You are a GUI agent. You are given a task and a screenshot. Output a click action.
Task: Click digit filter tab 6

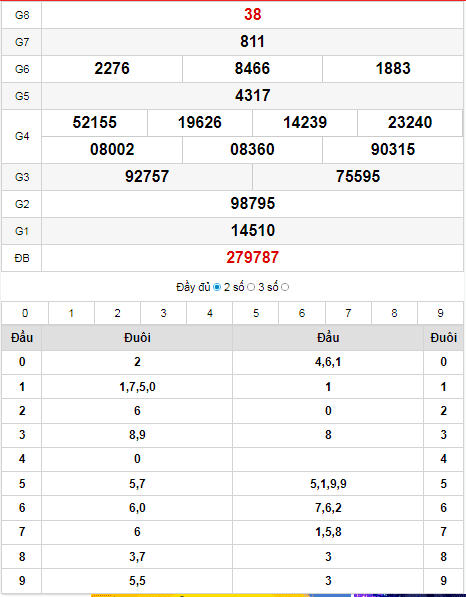point(302,313)
